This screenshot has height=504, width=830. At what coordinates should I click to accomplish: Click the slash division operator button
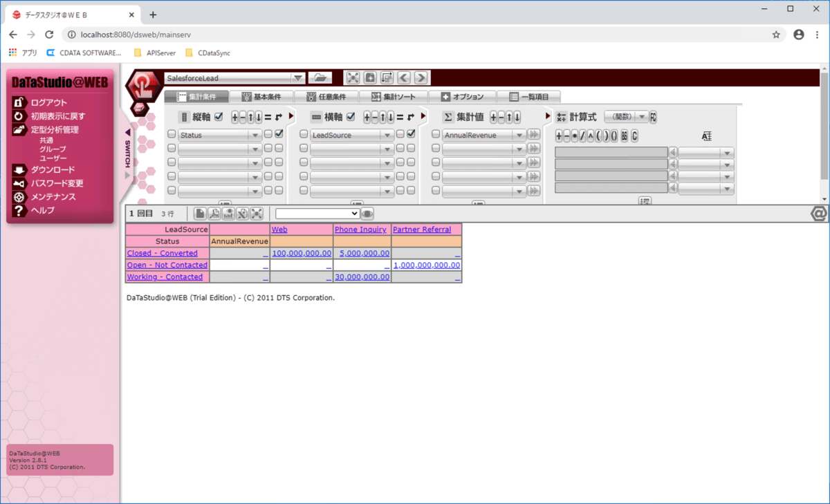click(583, 136)
